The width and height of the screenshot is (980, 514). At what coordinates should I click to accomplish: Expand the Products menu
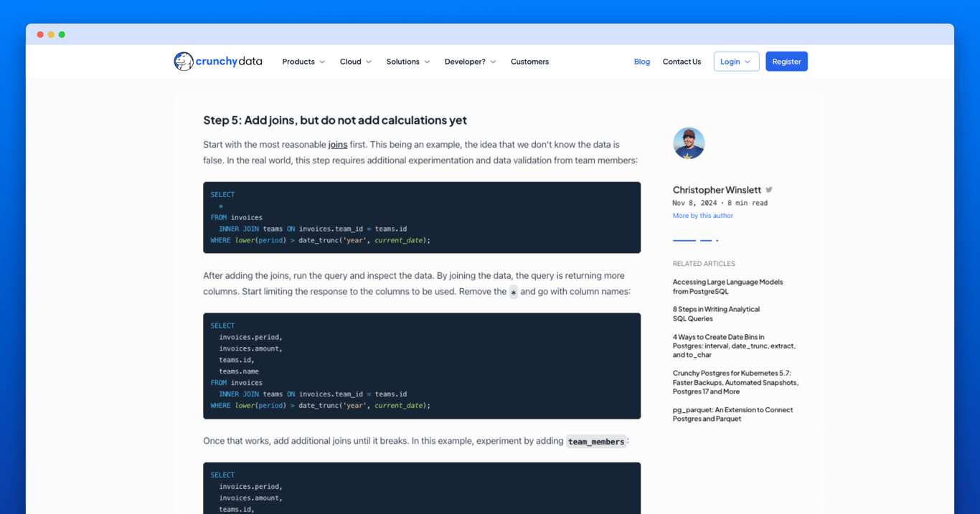pos(303,62)
